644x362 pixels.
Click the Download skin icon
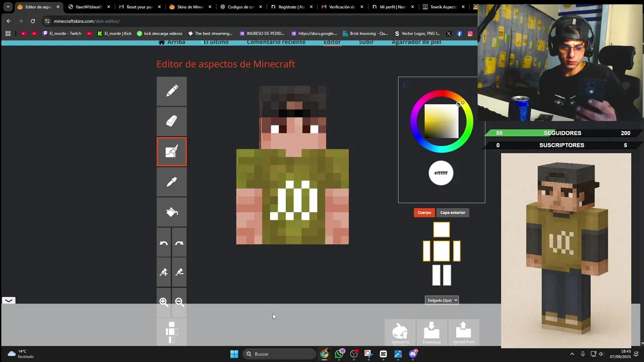pos(431,332)
